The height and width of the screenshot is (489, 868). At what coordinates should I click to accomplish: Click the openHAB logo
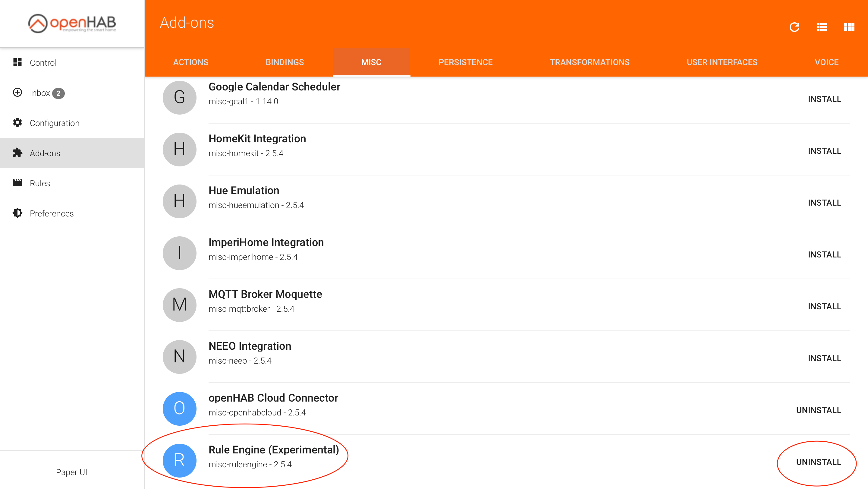pos(72,23)
